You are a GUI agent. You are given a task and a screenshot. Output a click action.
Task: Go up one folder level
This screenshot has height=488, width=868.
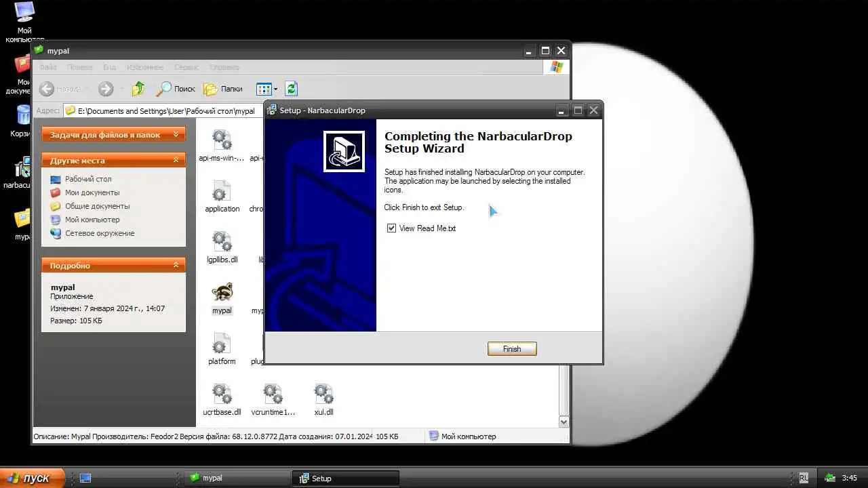click(x=139, y=89)
